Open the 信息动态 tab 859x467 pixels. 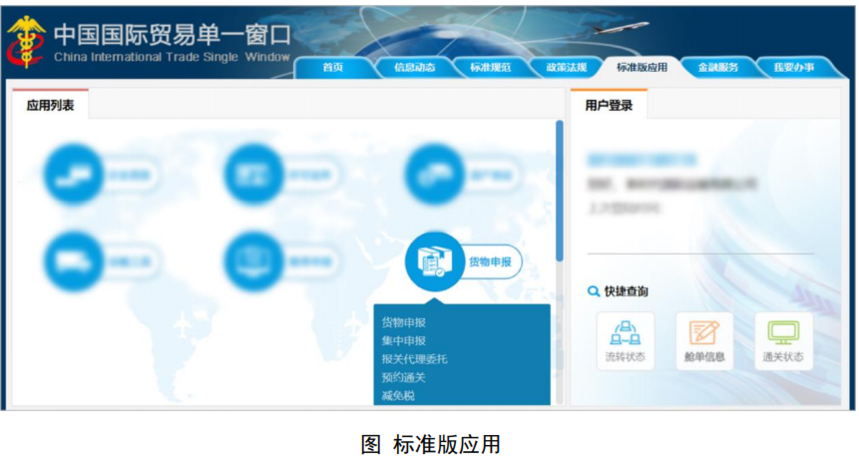414,67
